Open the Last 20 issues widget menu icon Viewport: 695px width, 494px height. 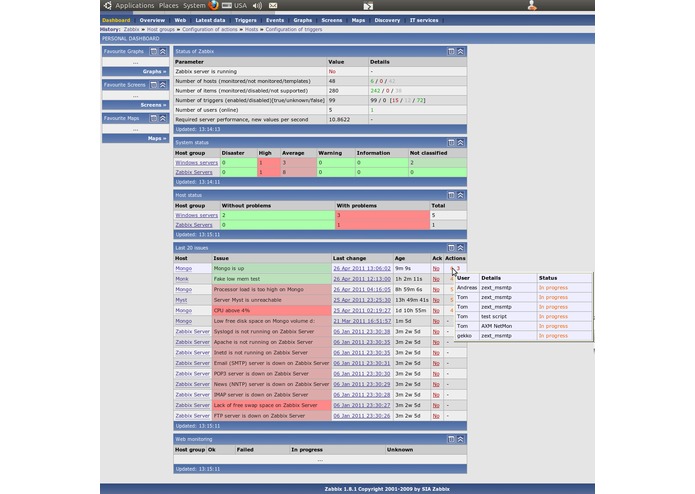tap(451, 248)
